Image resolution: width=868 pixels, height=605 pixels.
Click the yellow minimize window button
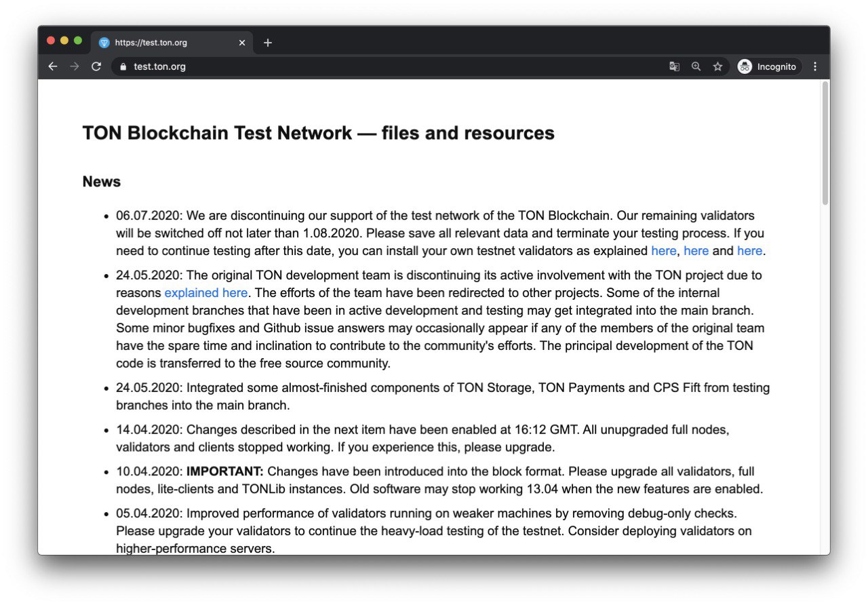(x=64, y=41)
